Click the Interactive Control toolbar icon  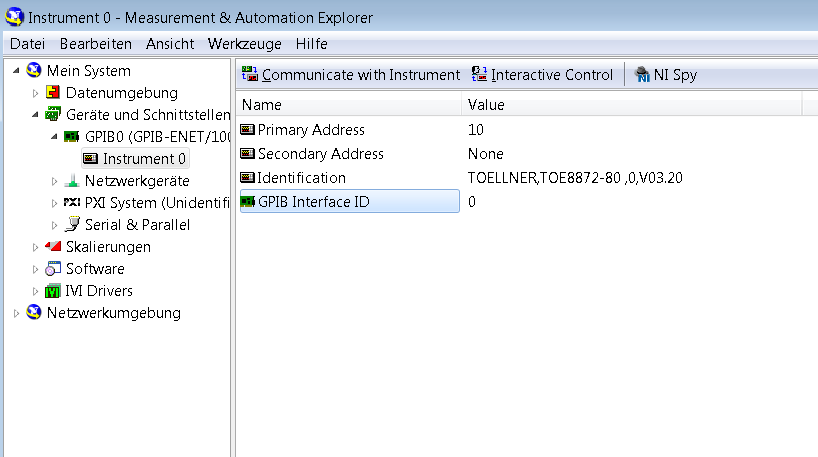(480, 75)
